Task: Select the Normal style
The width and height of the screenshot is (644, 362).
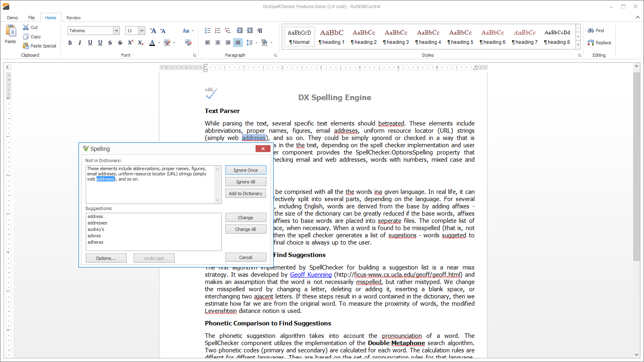Action: (299, 37)
